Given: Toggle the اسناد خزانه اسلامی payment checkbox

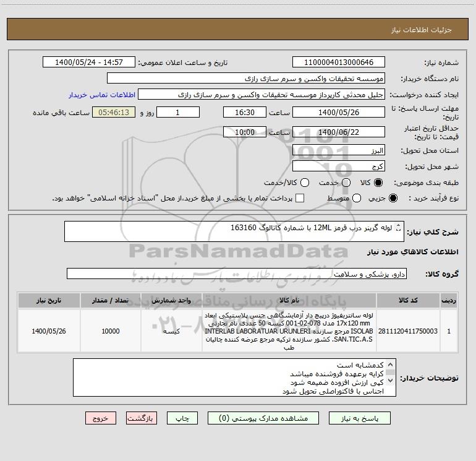Looking at the screenshot, I should point(300,198).
